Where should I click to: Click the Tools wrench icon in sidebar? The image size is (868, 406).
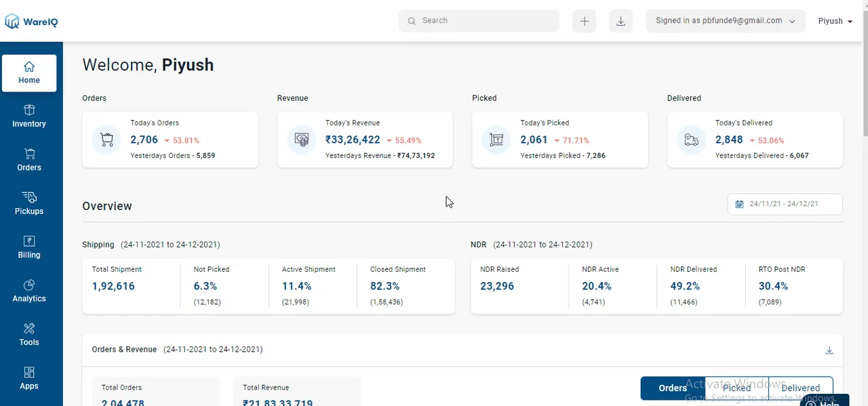tap(29, 329)
